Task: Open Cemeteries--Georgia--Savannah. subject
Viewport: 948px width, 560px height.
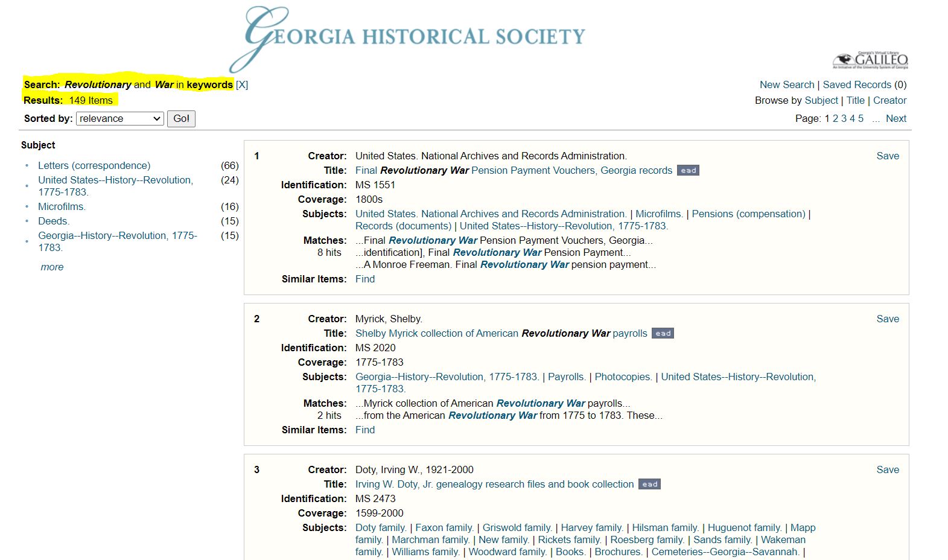Action: 725,552
